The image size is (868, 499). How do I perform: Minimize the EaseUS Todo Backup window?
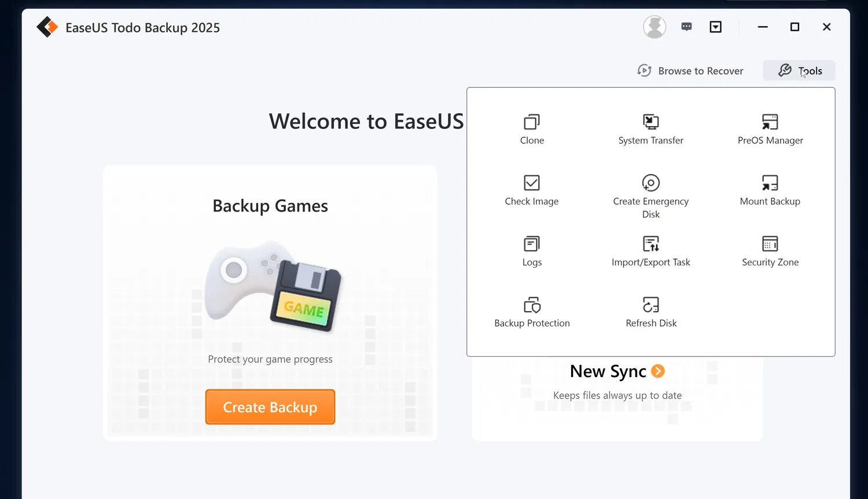click(x=763, y=27)
